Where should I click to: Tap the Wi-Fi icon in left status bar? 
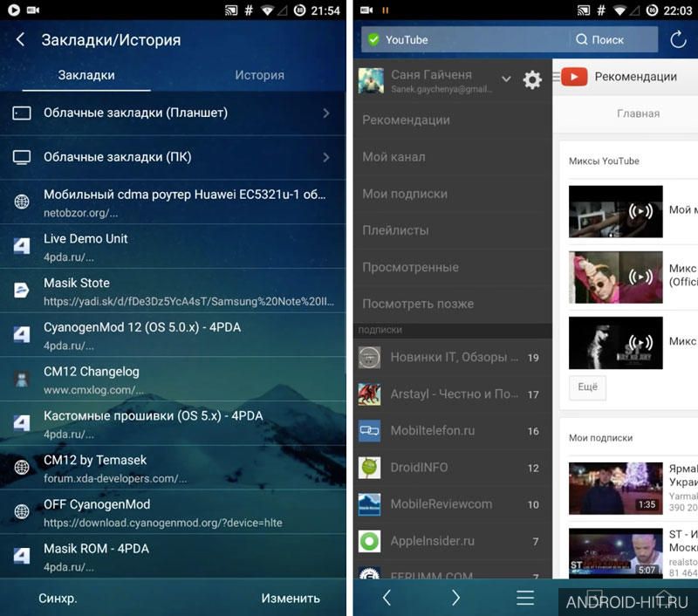267,10
